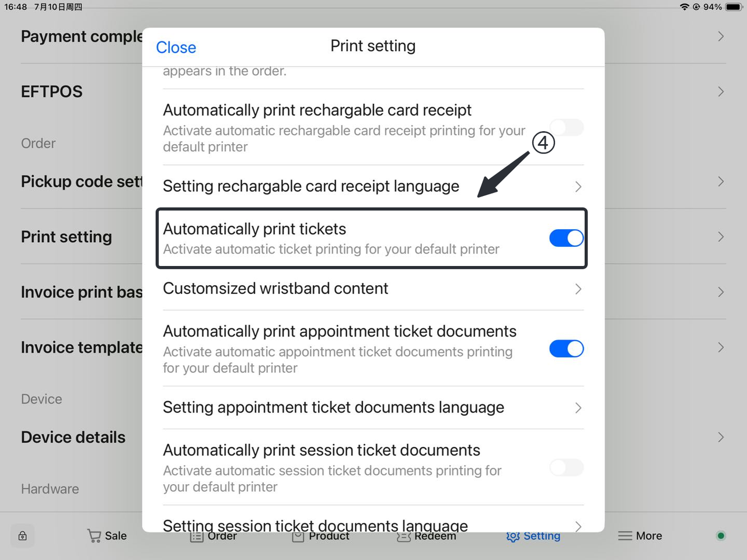
Task: Turn off automatic appointment ticket documents printing
Action: (x=566, y=349)
